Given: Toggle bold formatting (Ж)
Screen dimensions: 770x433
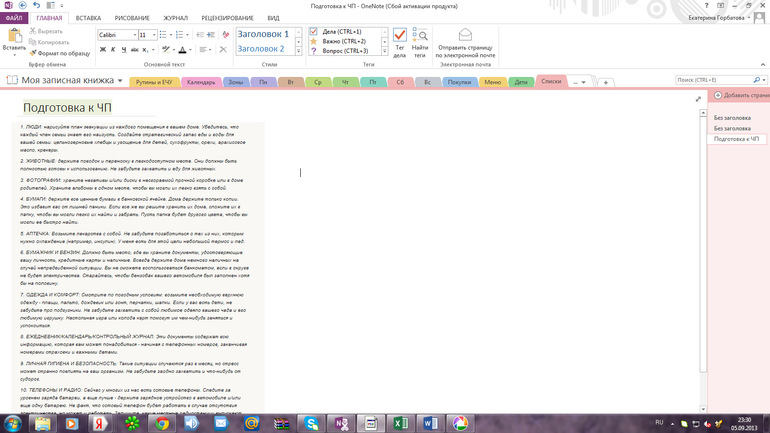Looking at the screenshot, I should pyautogui.click(x=103, y=50).
